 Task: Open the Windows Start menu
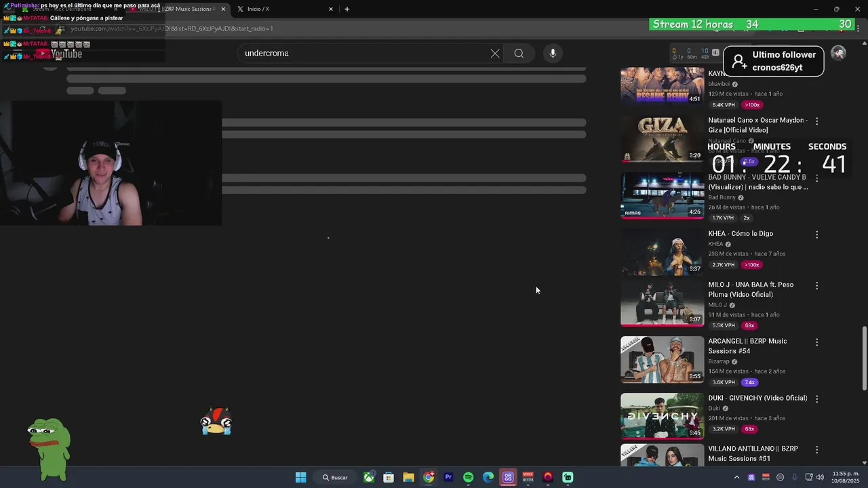click(300, 477)
